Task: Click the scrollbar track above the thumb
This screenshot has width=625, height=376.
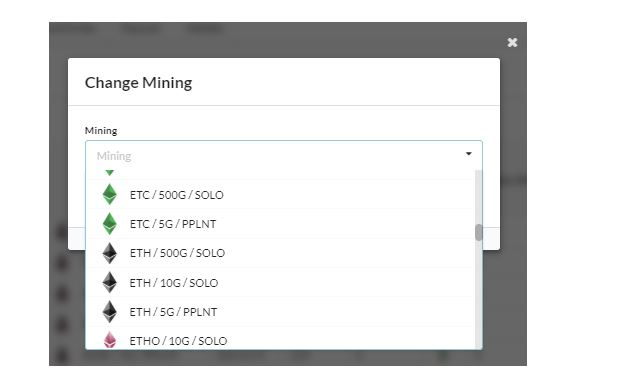Action: (x=479, y=197)
